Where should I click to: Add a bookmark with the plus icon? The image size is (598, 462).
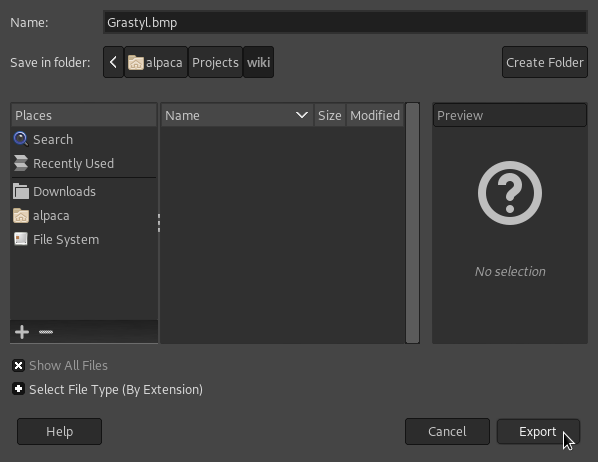pyautogui.click(x=22, y=332)
